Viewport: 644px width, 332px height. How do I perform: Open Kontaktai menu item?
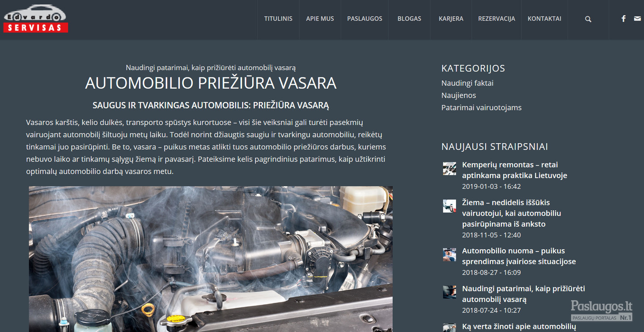(x=544, y=19)
